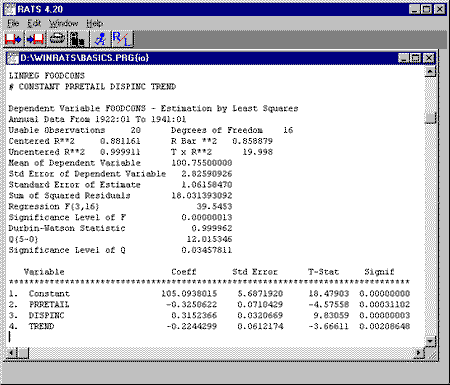Click the T x R**2 value 19.998
The width and height of the screenshot is (450, 385).
click(258, 152)
